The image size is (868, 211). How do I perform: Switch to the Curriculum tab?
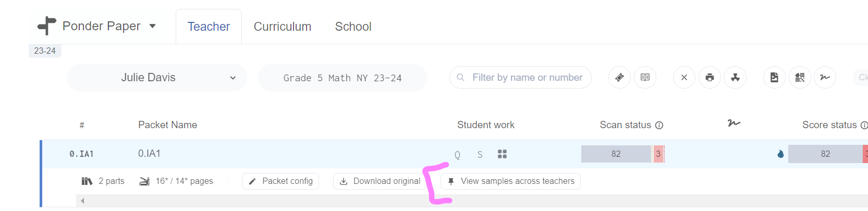pyautogui.click(x=283, y=27)
